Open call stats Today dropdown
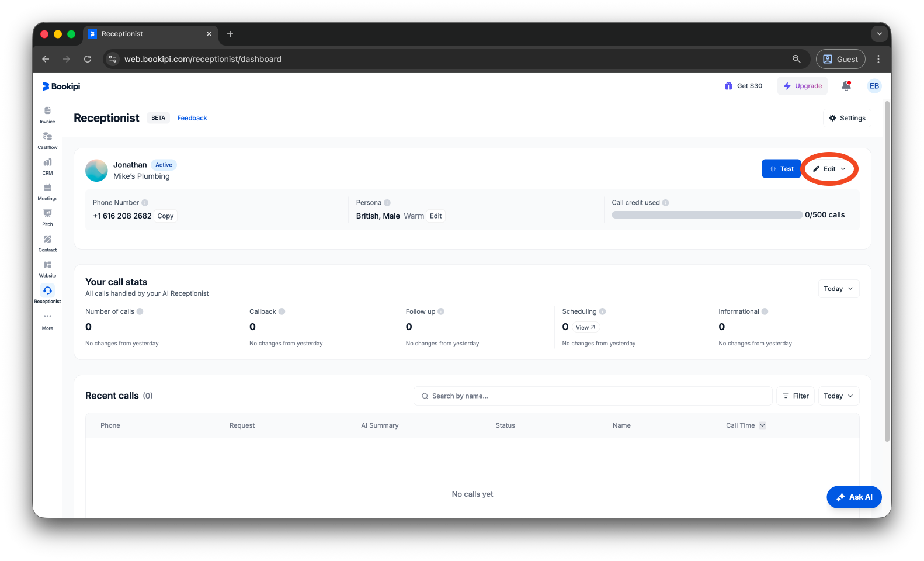The image size is (924, 561). 838,289
